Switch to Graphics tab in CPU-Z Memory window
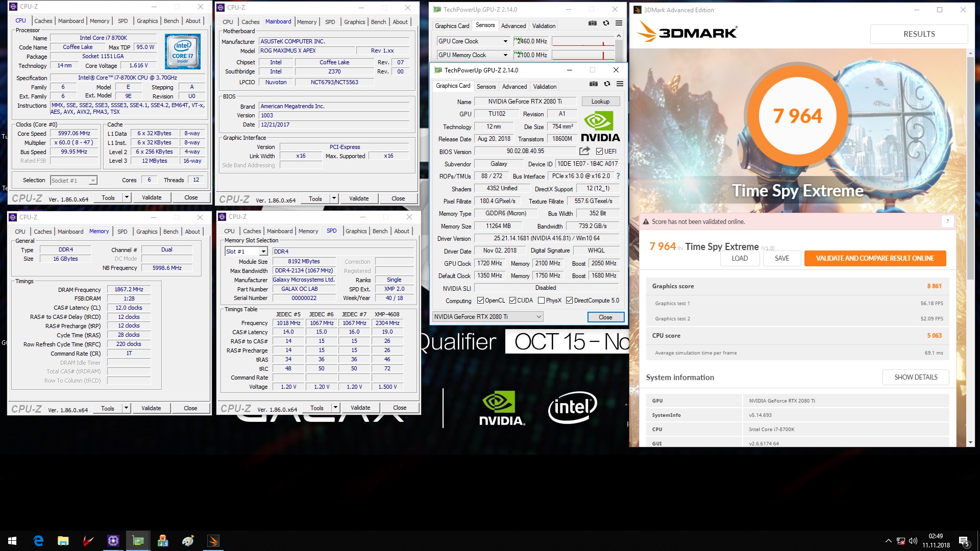The height and width of the screenshot is (551, 980). coord(147,232)
